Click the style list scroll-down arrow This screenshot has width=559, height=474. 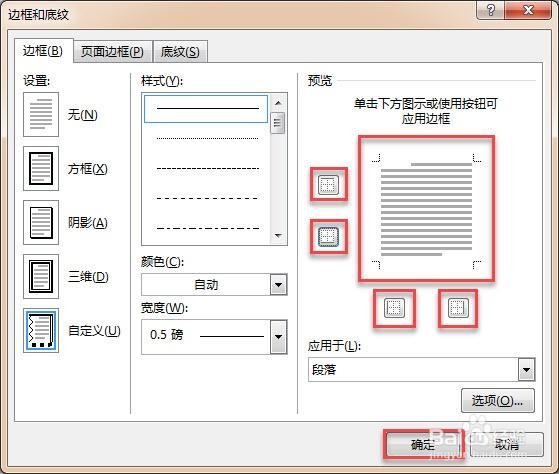[278, 236]
